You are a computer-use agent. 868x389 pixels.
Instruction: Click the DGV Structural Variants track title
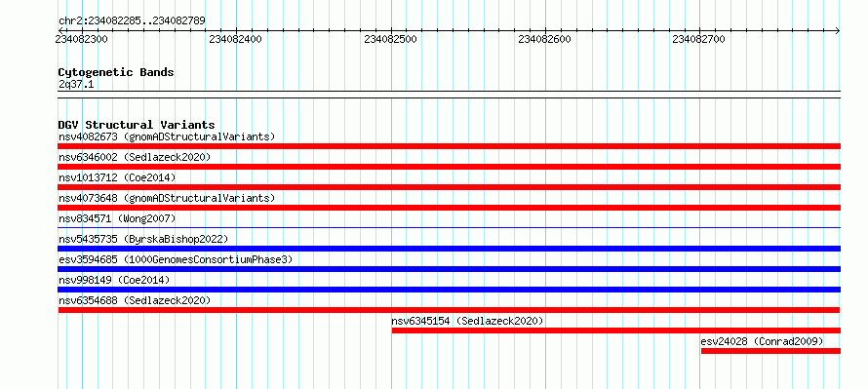point(137,125)
